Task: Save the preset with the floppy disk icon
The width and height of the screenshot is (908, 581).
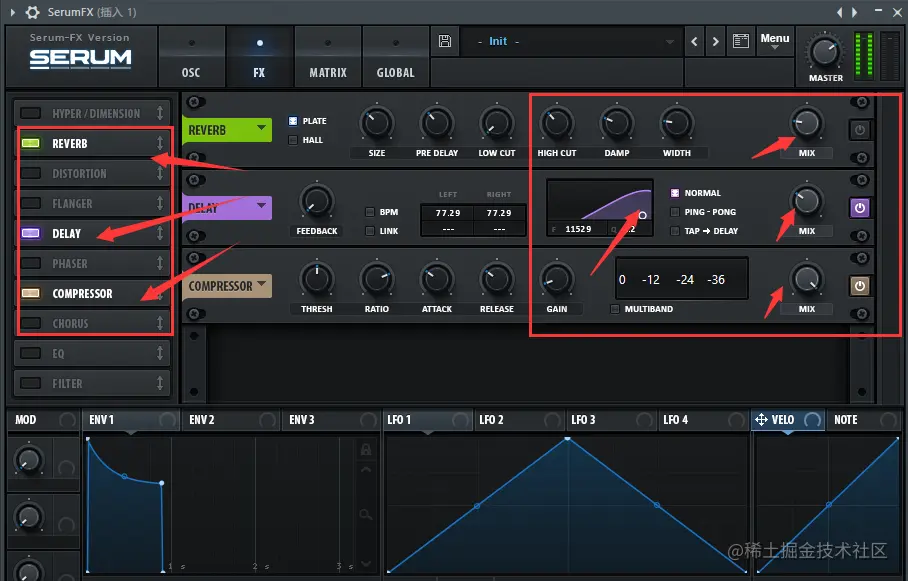Action: tap(445, 41)
